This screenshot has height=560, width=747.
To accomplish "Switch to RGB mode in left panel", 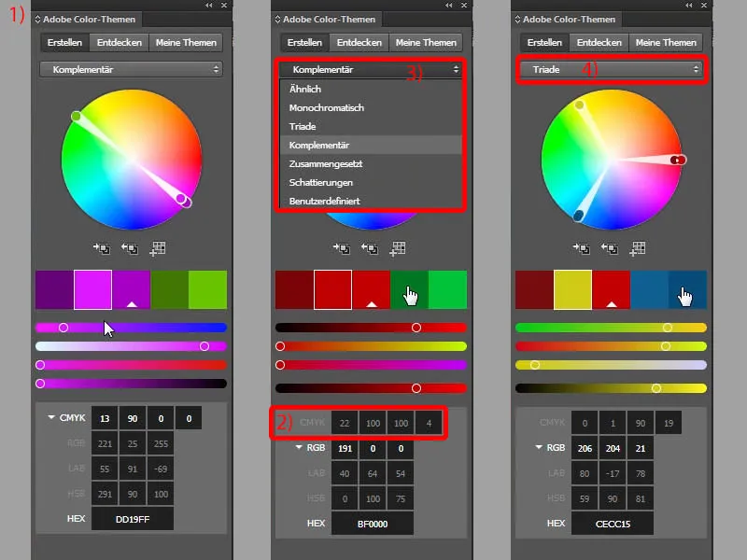I will [77, 443].
